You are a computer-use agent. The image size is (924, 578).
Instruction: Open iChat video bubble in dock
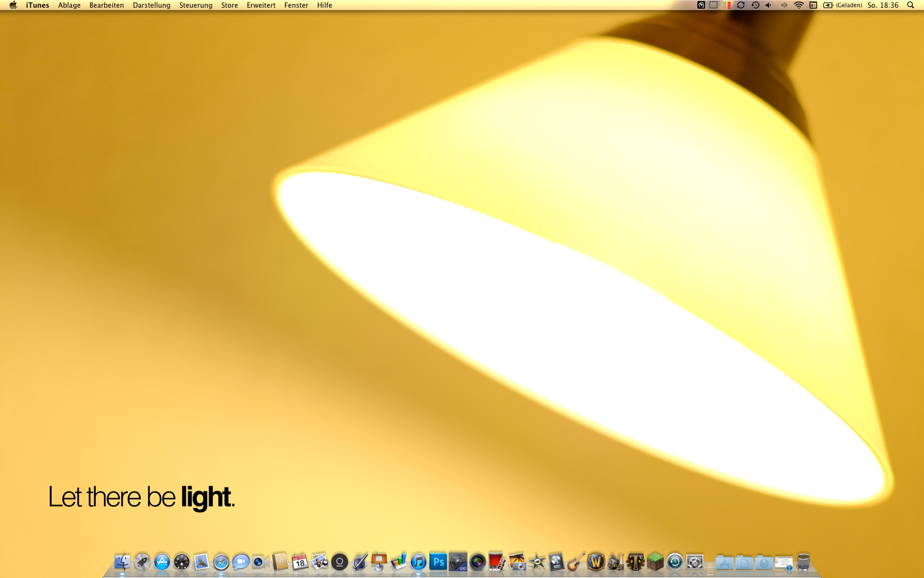pos(241,562)
